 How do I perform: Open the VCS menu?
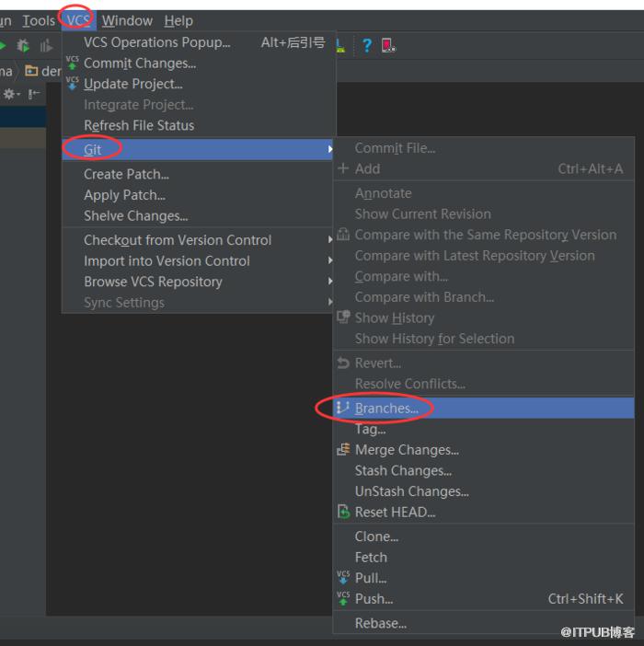tap(78, 20)
